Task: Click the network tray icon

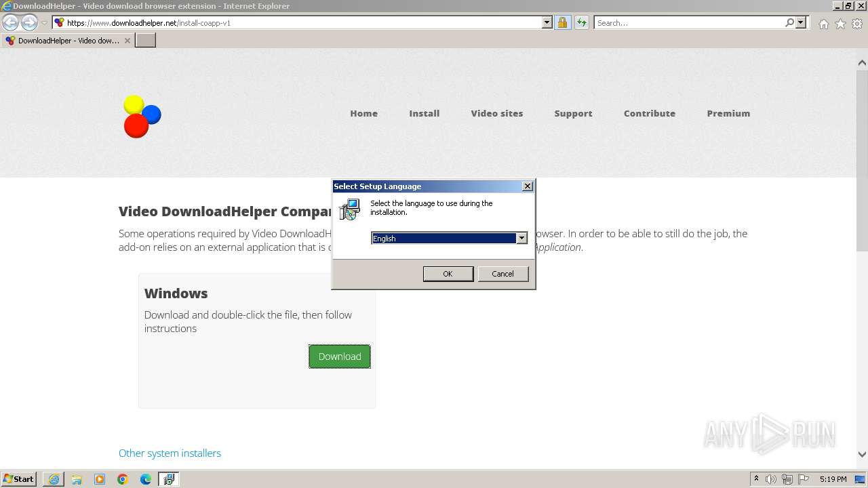Action: click(787, 479)
